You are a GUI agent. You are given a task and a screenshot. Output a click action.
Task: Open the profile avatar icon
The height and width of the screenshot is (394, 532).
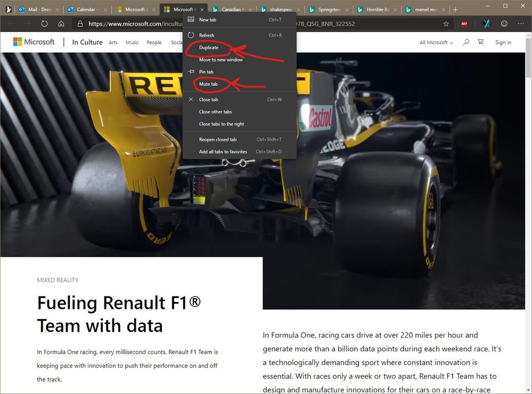(487, 24)
